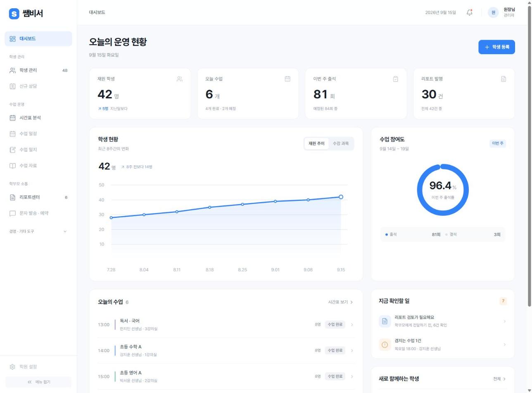Collapse the sidebar with 메뉴 접기
The height and width of the screenshot is (393, 532).
(38, 382)
